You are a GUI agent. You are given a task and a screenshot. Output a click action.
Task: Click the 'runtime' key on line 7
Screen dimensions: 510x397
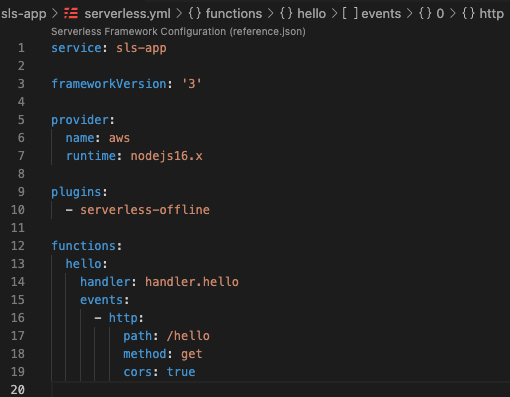click(91, 156)
